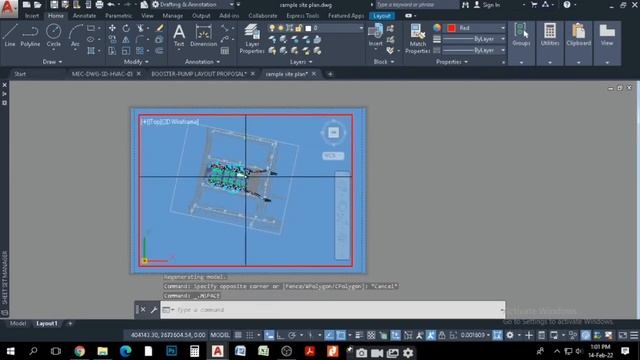Image resolution: width=640 pixels, height=360 pixels.
Task: Select the Line drawing tool
Action: pyautogui.click(x=10, y=35)
